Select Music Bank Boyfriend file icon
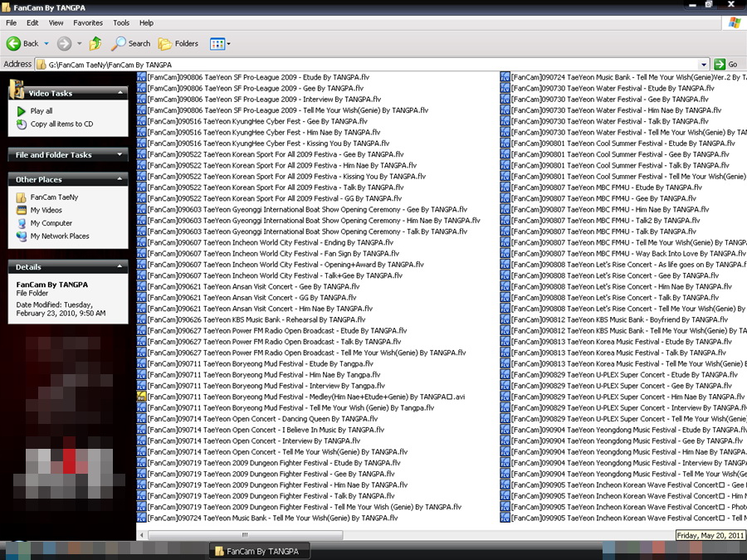The height and width of the screenshot is (560, 747). (x=505, y=319)
